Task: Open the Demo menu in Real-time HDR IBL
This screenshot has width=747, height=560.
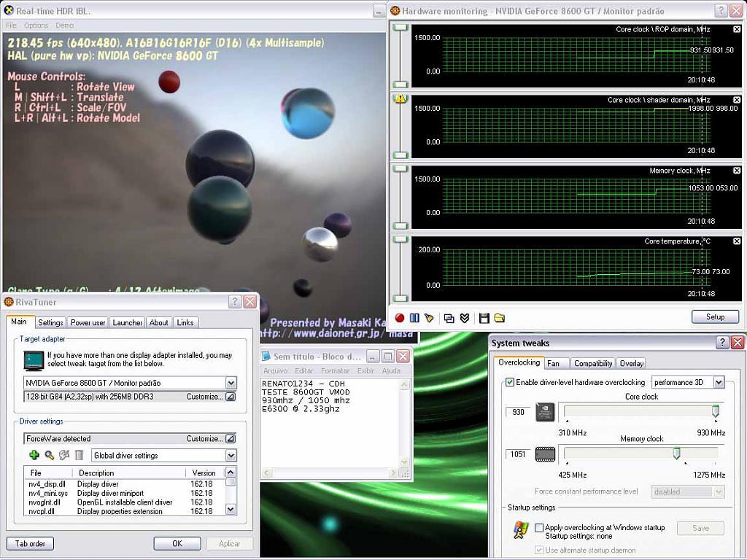Action: pyautogui.click(x=65, y=26)
